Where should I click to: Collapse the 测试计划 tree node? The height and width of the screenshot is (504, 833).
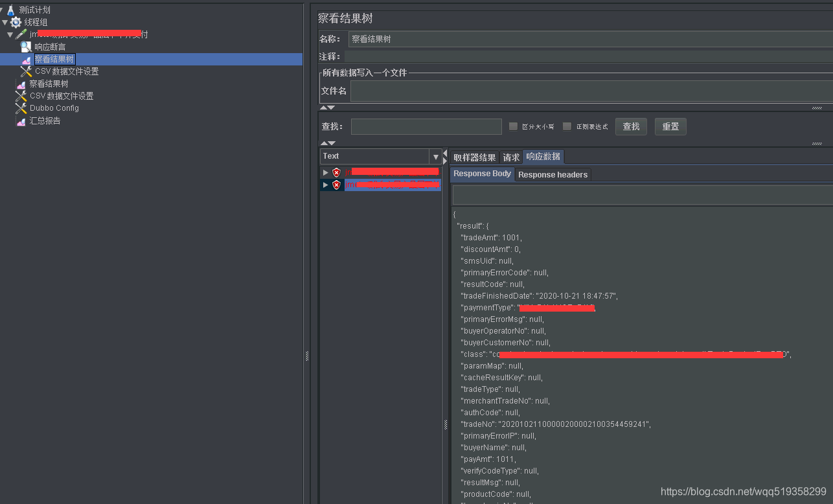coord(2,10)
